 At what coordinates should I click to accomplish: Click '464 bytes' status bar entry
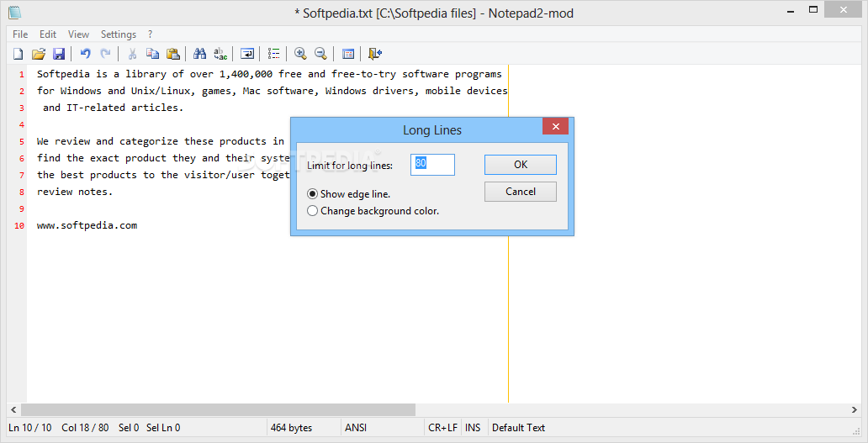point(291,428)
